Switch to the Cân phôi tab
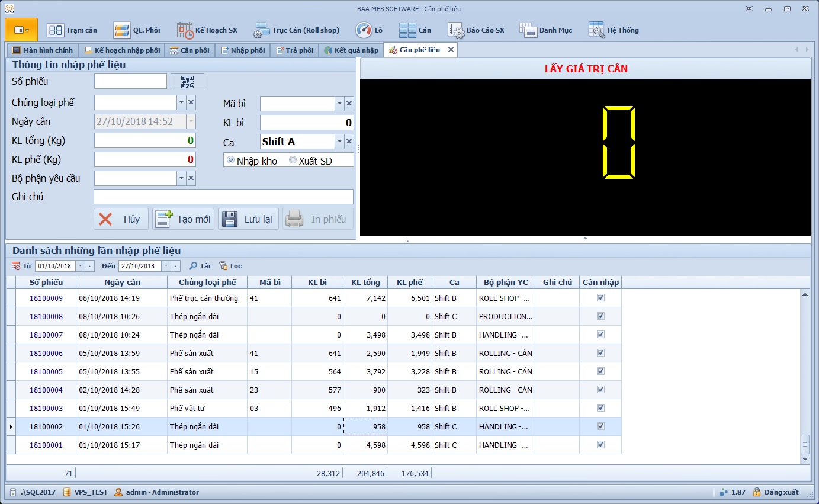This screenshot has width=819, height=504. 190,50
